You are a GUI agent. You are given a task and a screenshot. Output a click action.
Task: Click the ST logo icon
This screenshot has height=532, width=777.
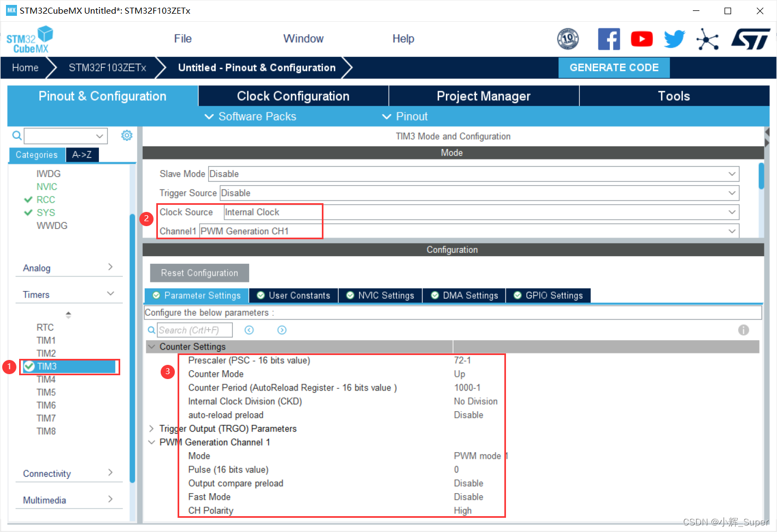(751, 39)
